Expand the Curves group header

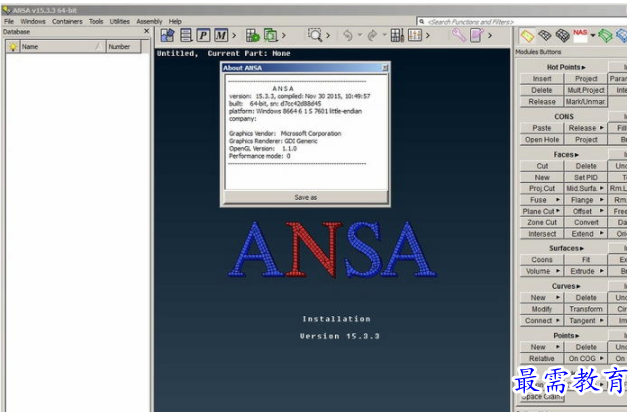(566, 286)
